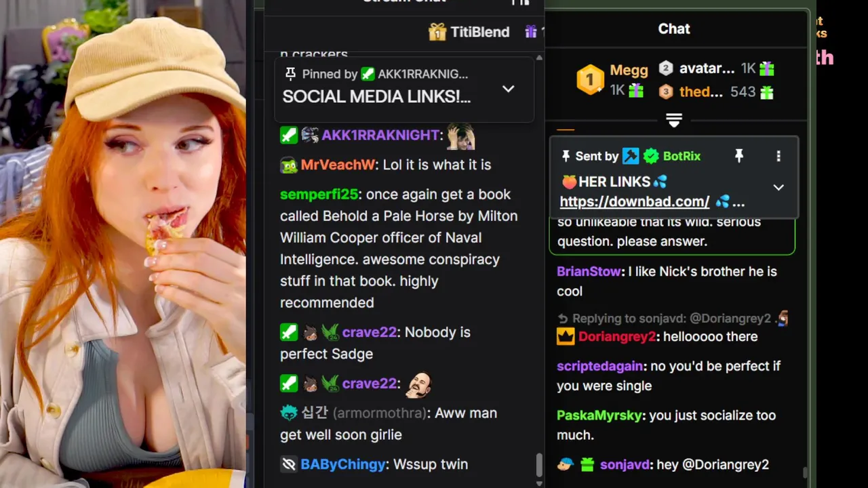Open semperfi25's username profile
The width and height of the screenshot is (868, 488).
tap(319, 195)
